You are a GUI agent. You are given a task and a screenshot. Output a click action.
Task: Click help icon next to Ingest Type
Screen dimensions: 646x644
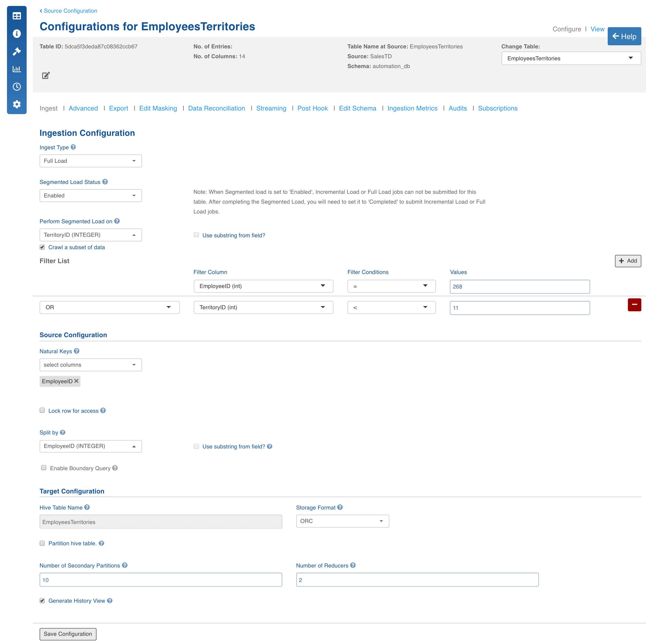(x=73, y=147)
